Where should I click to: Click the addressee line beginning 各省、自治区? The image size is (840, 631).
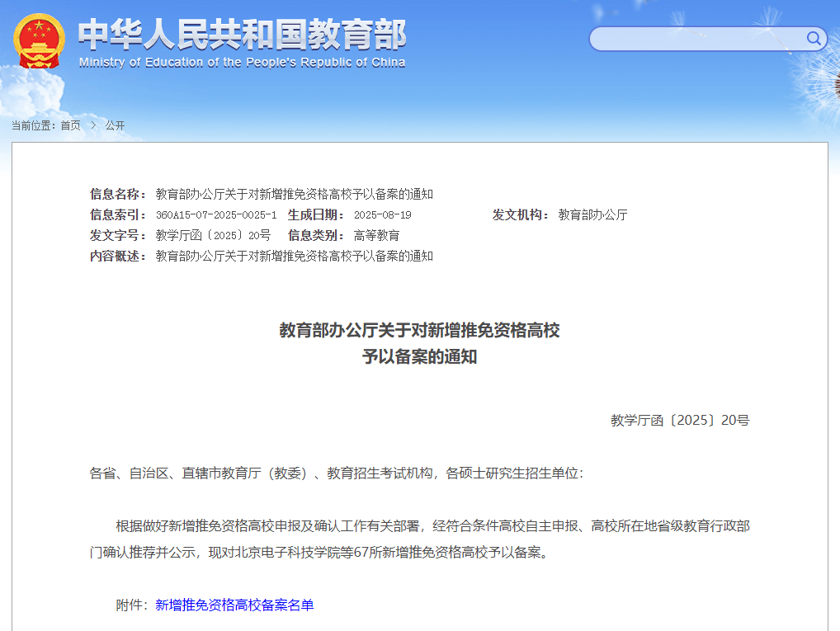337,473
